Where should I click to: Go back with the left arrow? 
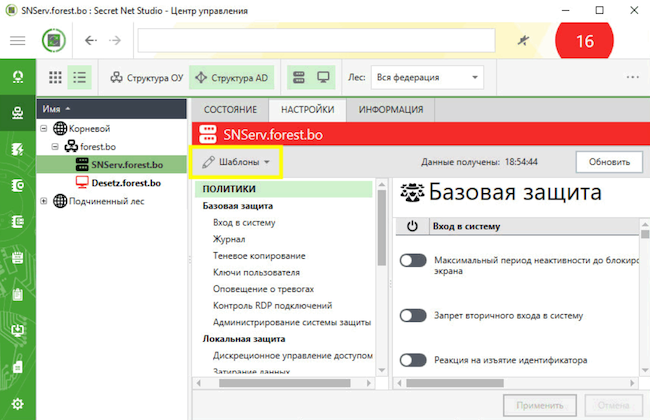[x=91, y=40]
